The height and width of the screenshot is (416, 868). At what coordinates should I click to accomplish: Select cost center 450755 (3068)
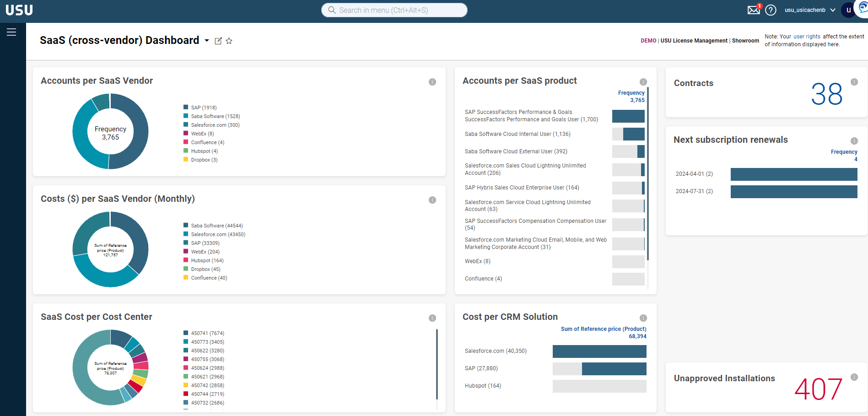point(208,359)
